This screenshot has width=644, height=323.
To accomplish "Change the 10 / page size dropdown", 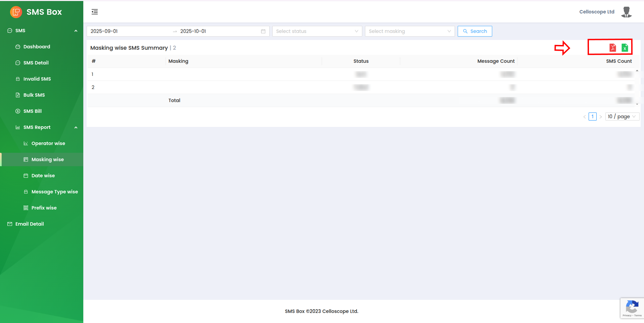I will click(622, 117).
